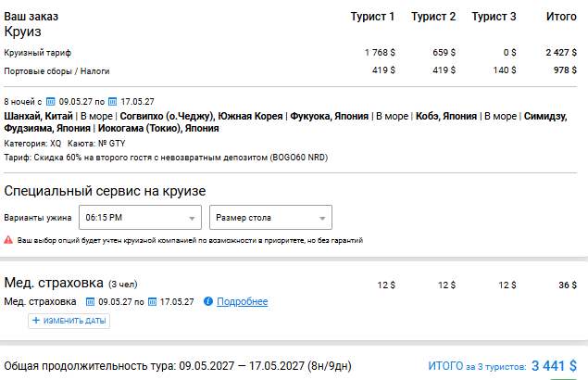Click the Фукуока, Япония port name
This screenshot has height=380, width=588.
point(330,117)
